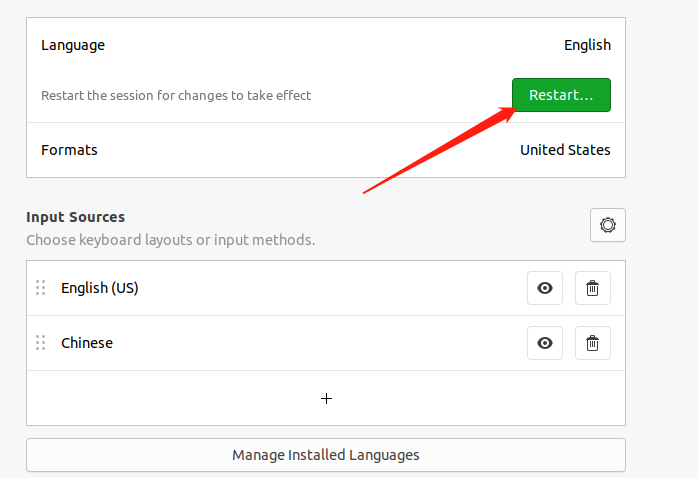The image size is (698, 478).
Task: Click the "English" language value
Action: pos(587,45)
